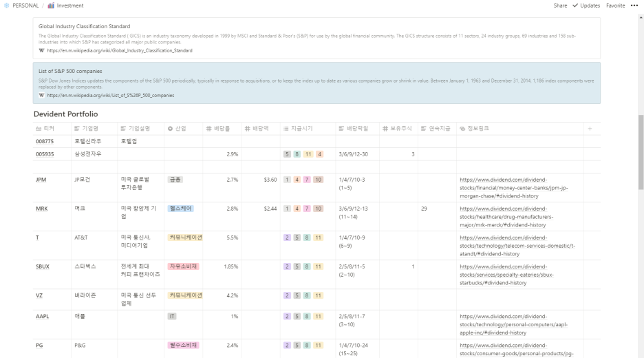Click the link icon in 정보링크 header

(462, 129)
